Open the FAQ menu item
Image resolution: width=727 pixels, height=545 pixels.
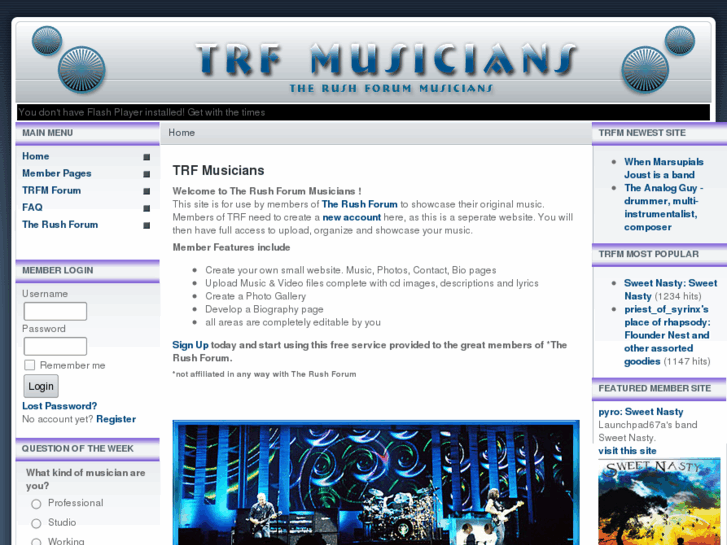click(32, 207)
